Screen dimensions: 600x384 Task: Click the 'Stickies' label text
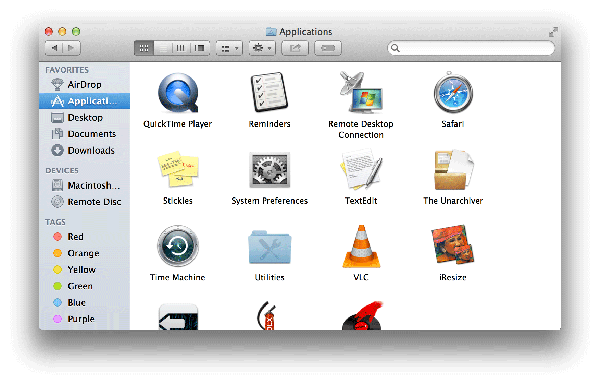click(178, 201)
